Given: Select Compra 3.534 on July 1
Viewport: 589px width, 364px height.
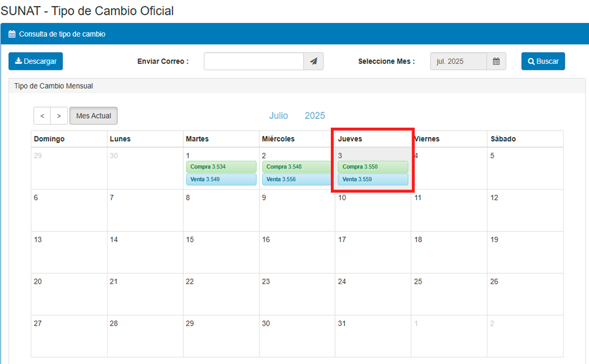Looking at the screenshot, I should click(222, 167).
